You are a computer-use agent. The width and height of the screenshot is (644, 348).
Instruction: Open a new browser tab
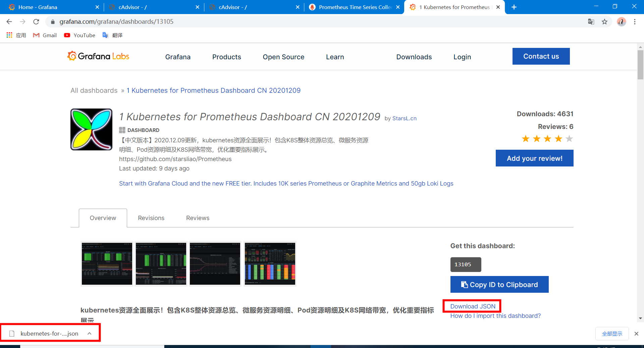coord(514,7)
